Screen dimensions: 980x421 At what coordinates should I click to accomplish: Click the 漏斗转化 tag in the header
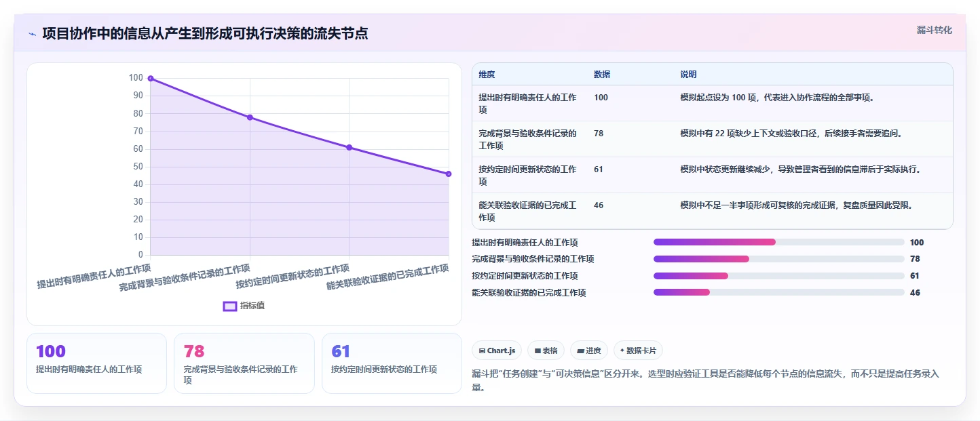[x=934, y=31]
